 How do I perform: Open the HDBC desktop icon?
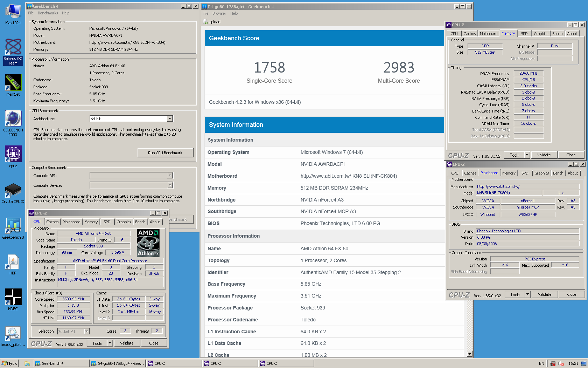[x=13, y=300]
